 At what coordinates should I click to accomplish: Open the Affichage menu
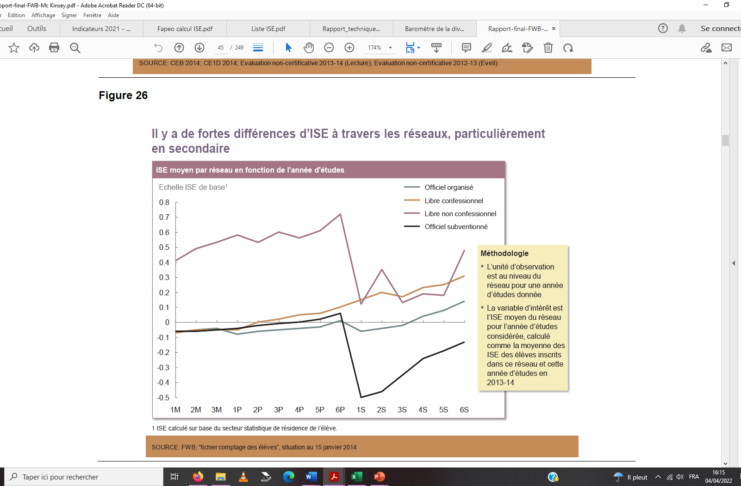tap(42, 16)
